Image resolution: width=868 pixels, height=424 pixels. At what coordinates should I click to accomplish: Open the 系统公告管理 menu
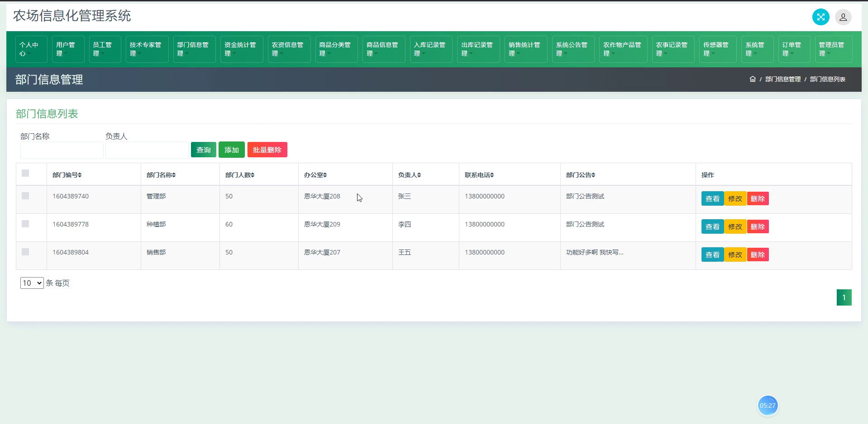tap(573, 49)
